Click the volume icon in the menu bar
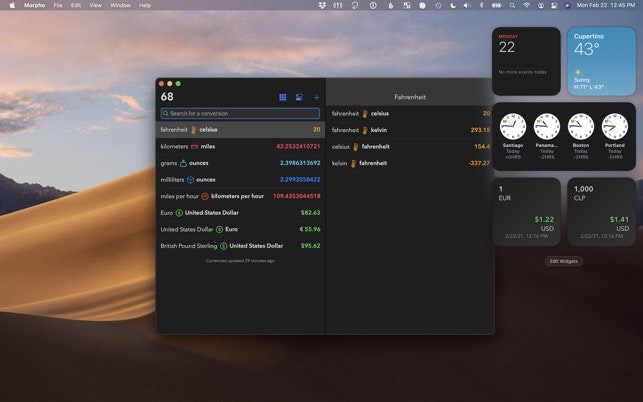Screen dimensions: 643x402 pos(467,5)
